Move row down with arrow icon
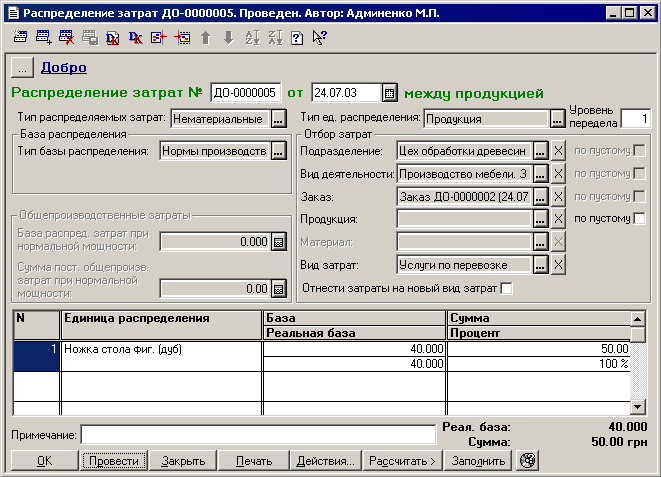This screenshot has width=661, height=477. click(229, 38)
